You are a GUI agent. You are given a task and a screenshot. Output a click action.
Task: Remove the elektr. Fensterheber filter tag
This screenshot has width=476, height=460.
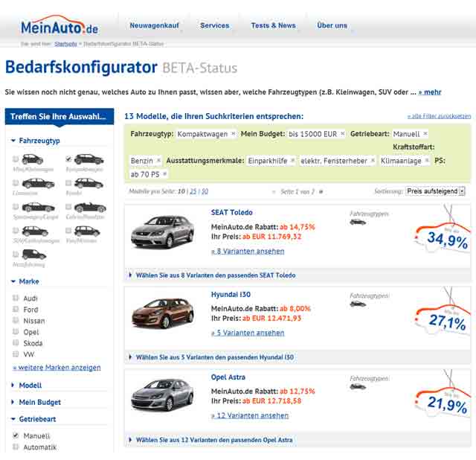[x=373, y=161]
